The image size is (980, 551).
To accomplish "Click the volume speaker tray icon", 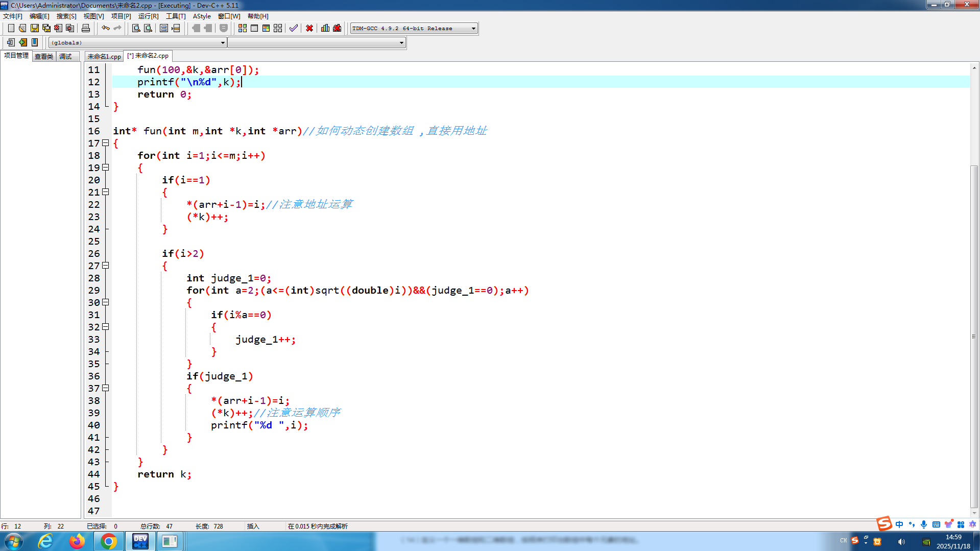I will [901, 541].
